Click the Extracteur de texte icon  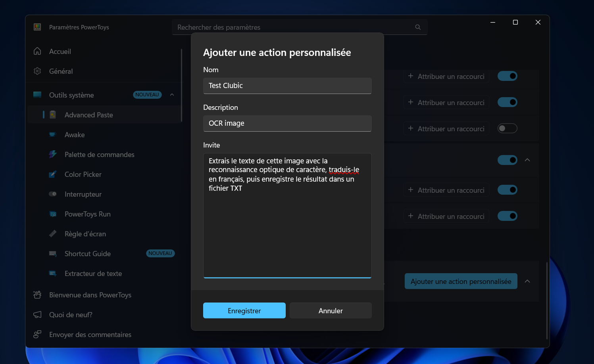[53, 273]
